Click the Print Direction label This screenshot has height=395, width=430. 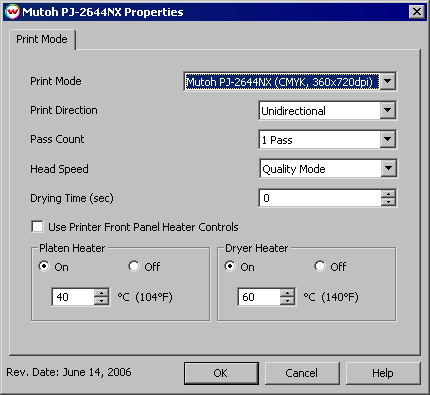click(64, 110)
